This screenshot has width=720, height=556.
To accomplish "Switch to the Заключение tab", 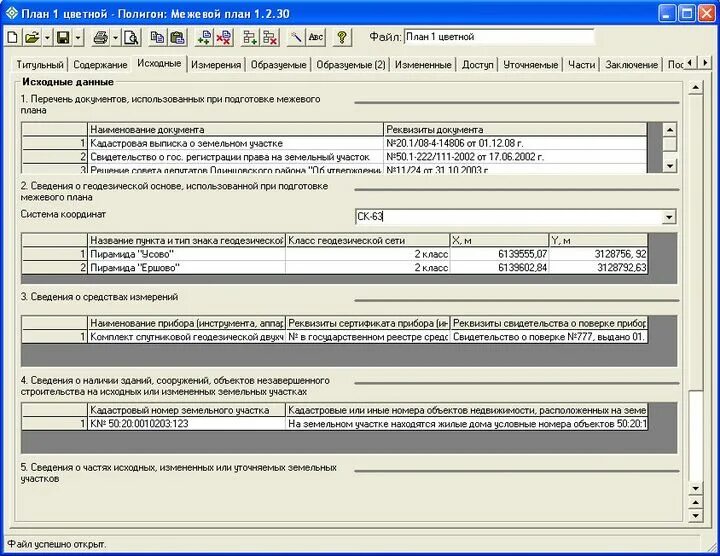I will pos(631,65).
